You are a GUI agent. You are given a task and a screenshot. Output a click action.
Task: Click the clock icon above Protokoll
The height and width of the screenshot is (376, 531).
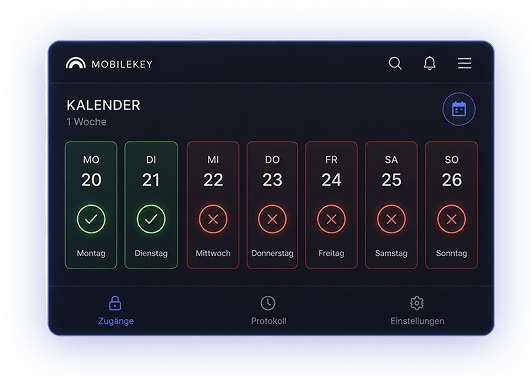pyautogui.click(x=268, y=303)
